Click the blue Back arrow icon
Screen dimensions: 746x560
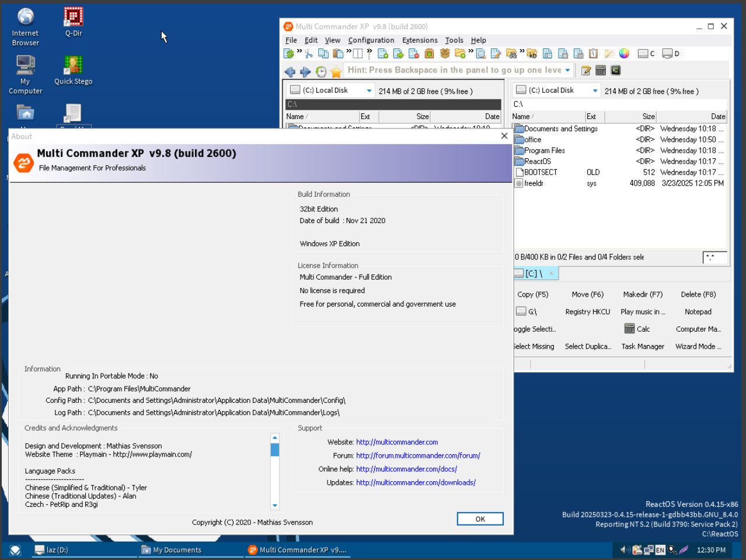(290, 71)
